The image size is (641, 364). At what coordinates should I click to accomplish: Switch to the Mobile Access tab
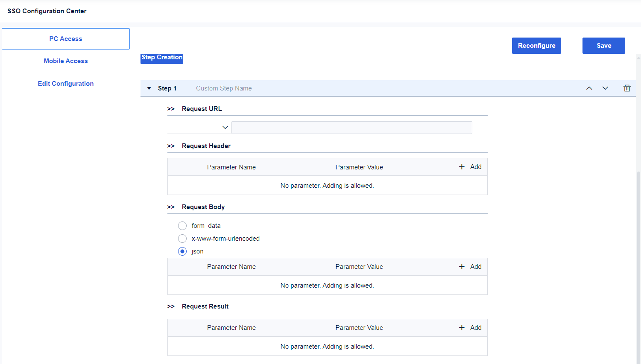point(66,61)
